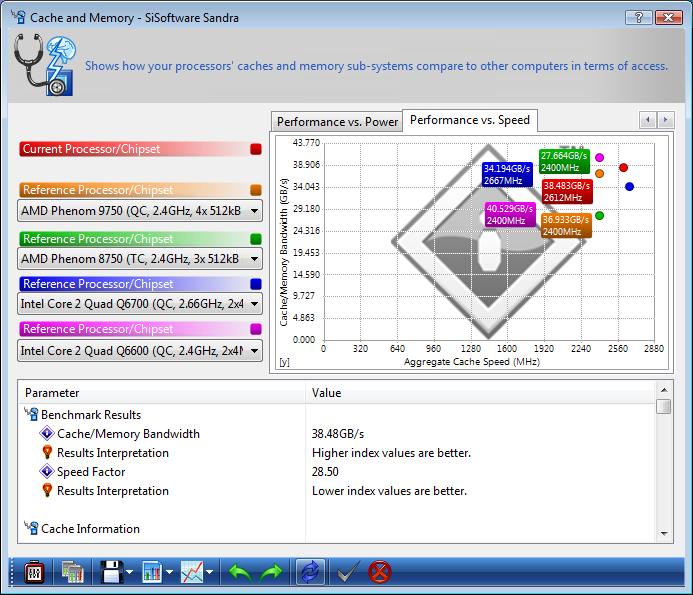The image size is (693, 595).
Task: Open the options mixer icon in the toolbar
Action: pyautogui.click(x=34, y=572)
